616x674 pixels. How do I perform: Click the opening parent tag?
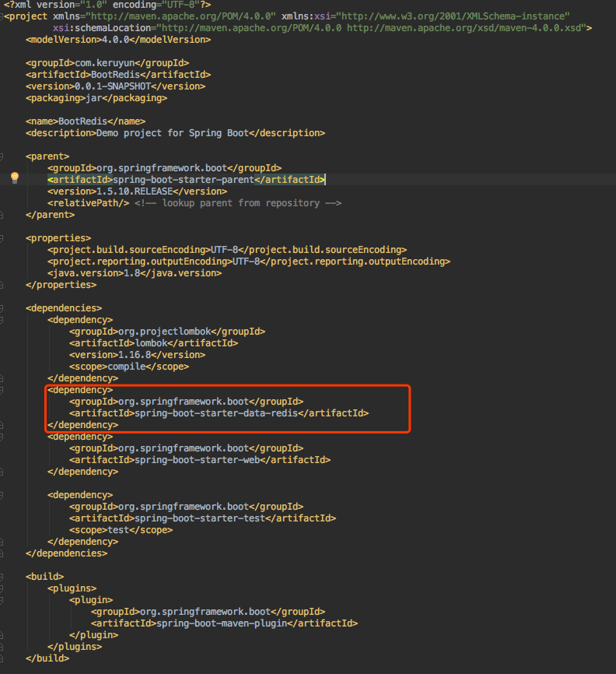(x=47, y=156)
